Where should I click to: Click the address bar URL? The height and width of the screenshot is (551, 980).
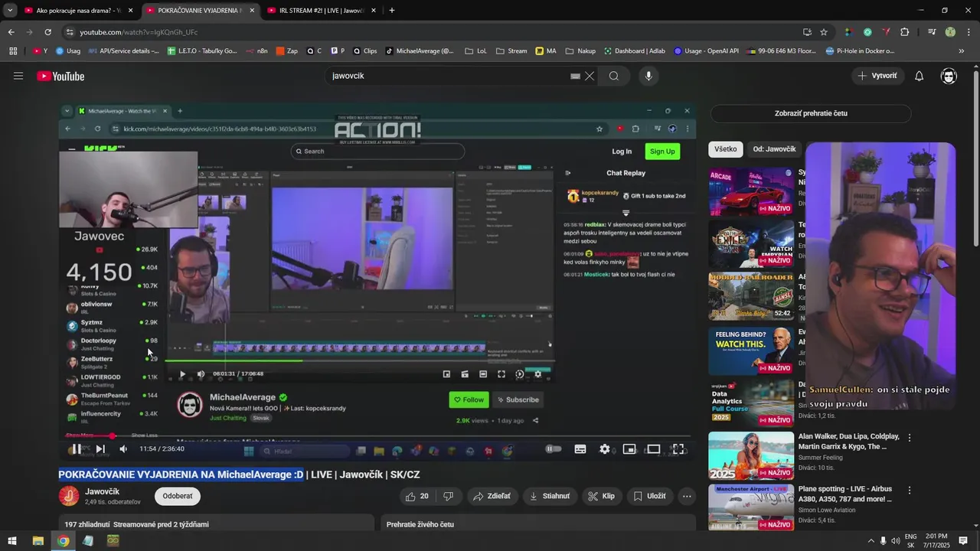click(139, 32)
